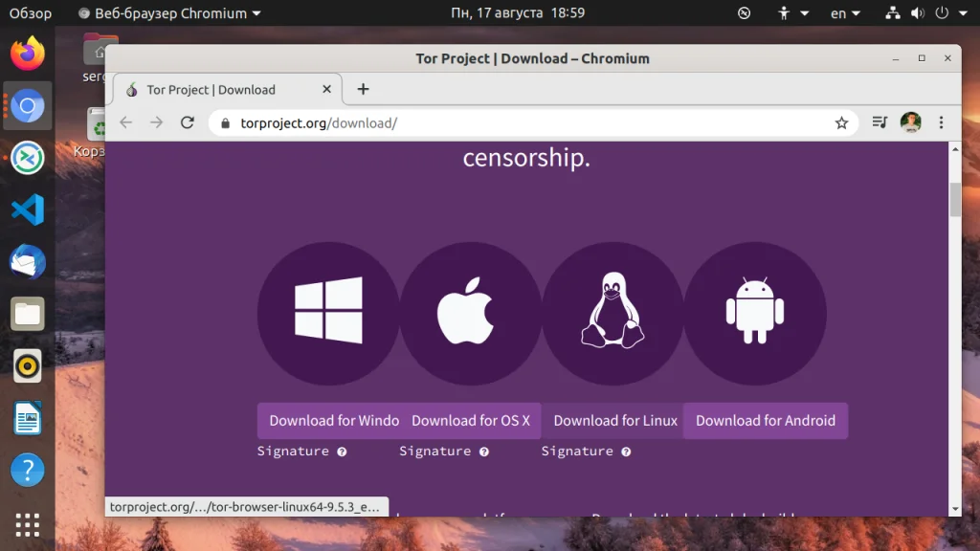Reload the Tor download page
Image resolution: width=980 pixels, height=551 pixels.
point(188,122)
